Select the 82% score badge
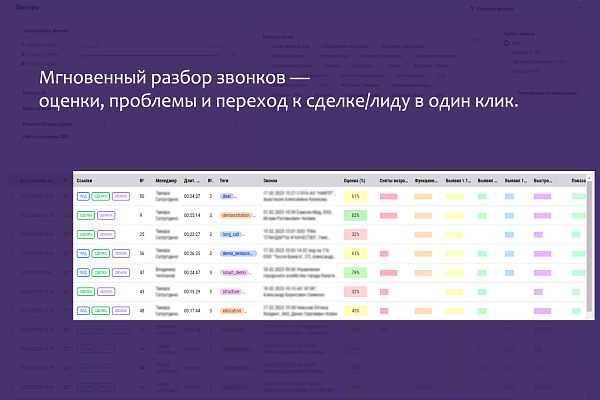Viewport: 600px width, 400px height. tap(355, 216)
